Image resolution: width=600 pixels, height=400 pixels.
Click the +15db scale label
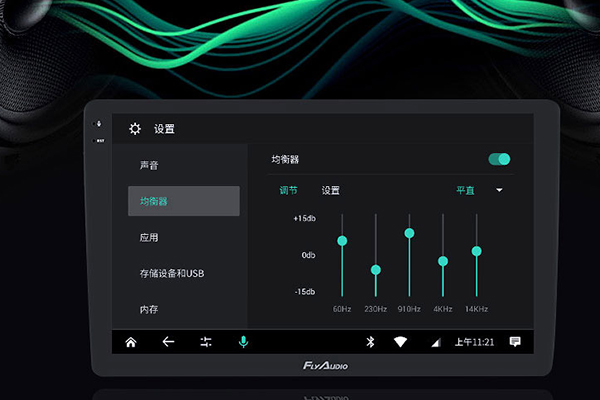coord(305,219)
